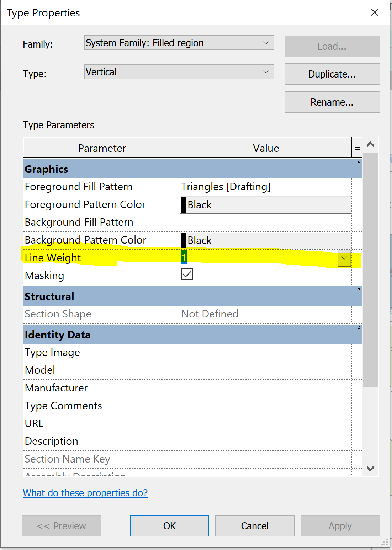Collapse the Graphics section

tap(359, 162)
